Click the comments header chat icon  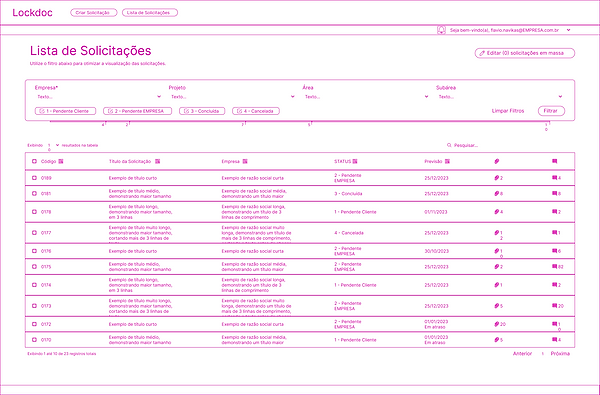[x=554, y=161]
